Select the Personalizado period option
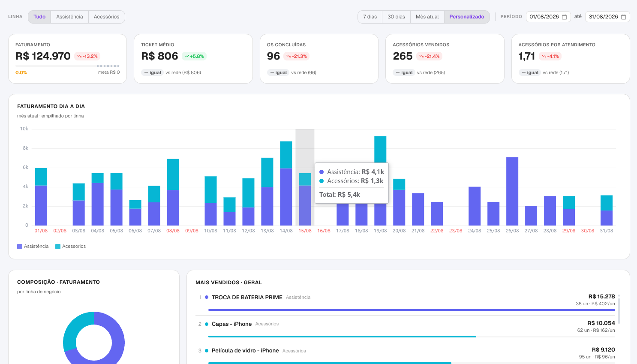Screen dimensions: 637x364 tap(467, 17)
